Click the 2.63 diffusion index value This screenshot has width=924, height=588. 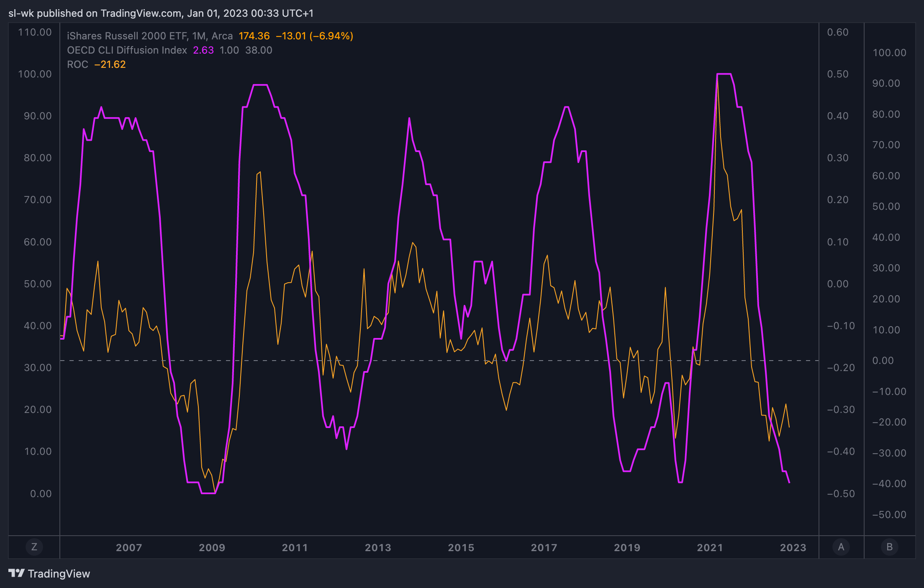pos(203,50)
